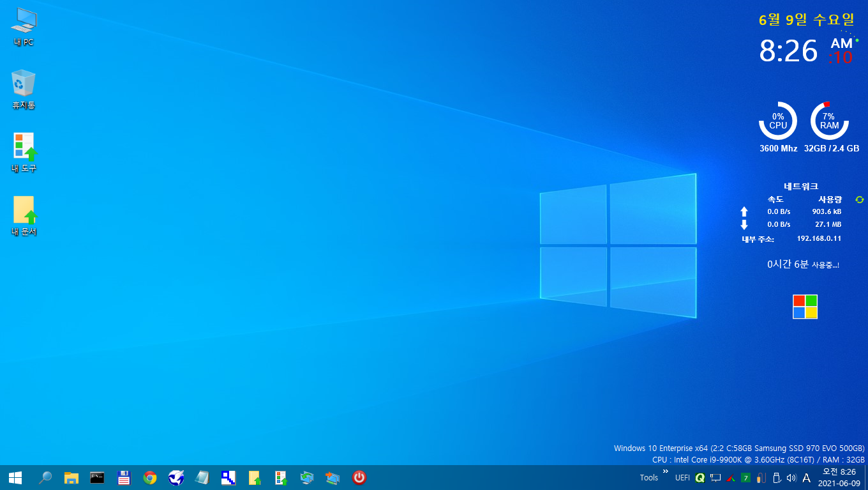Image resolution: width=868 pixels, height=490 pixels.
Task: Click the green Q tray icon
Action: (x=700, y=477)
